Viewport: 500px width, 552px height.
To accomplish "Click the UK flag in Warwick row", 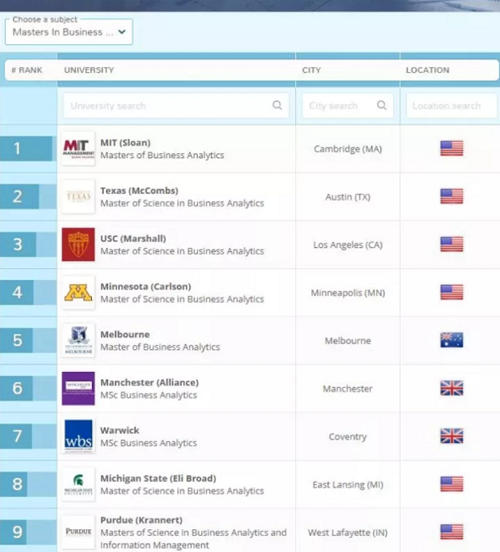I will pos(452,436).
